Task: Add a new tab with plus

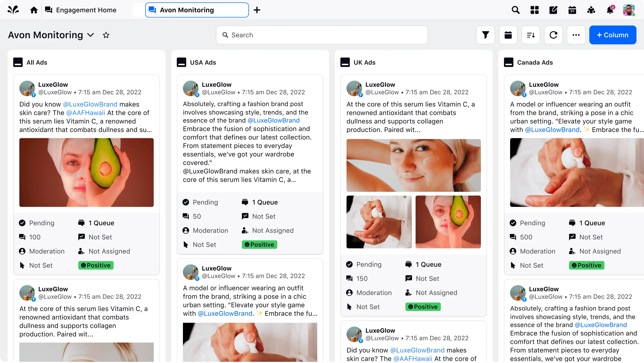Action: pyautogui.click(x=257, y=10)
